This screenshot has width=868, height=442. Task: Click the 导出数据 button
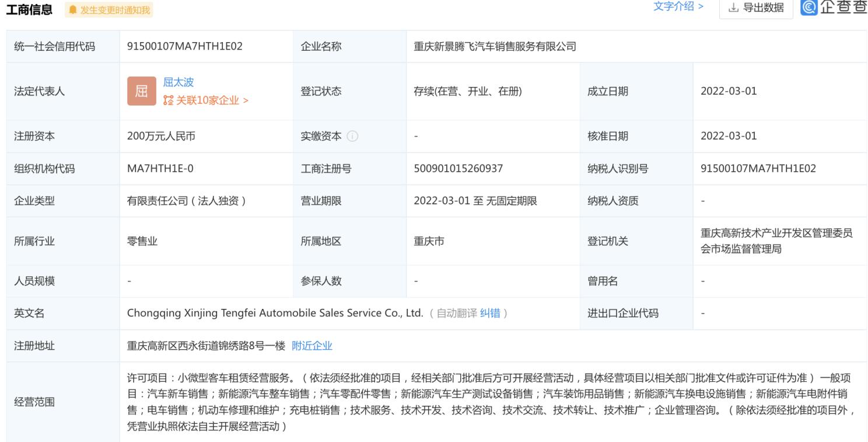[x=756, y=8]
